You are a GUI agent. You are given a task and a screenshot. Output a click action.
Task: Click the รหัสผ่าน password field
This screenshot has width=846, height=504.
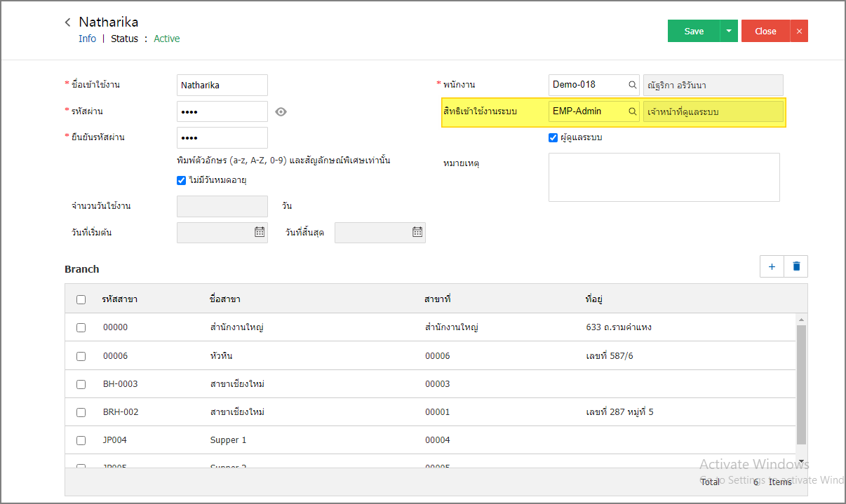222,111
